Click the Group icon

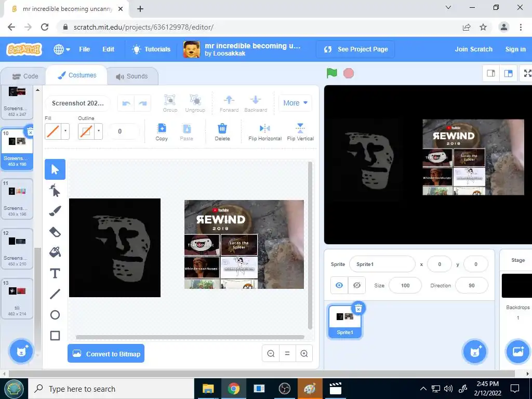coord(170,103)
